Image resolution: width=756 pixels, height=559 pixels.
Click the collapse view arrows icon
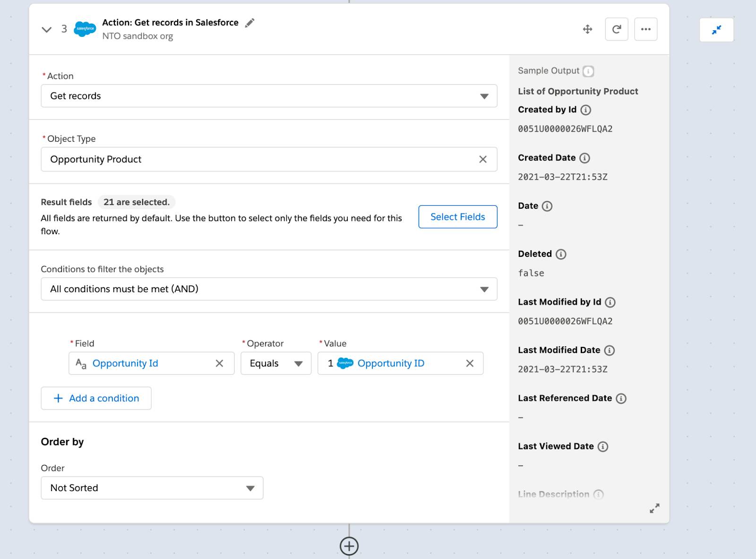coord(716,30)
